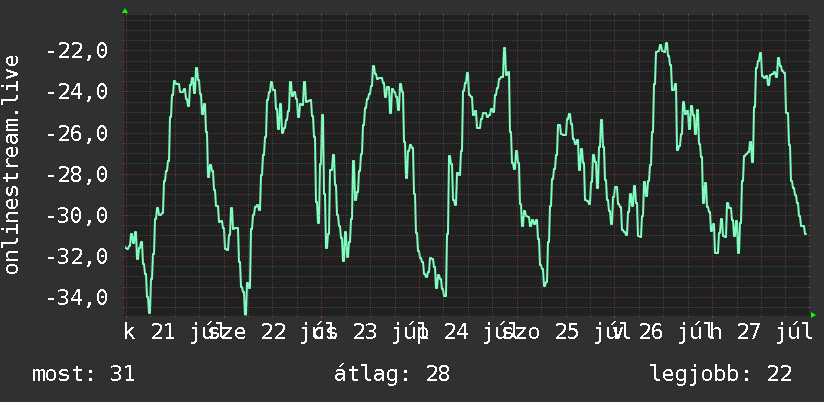Click the -32,0 Y-axis label
Screen dimensions: 824x402
(77, 256)
